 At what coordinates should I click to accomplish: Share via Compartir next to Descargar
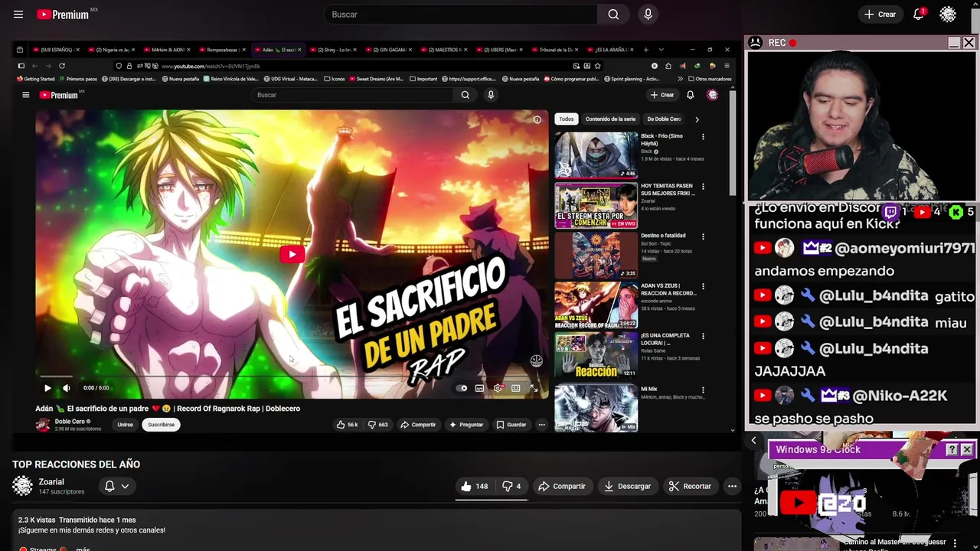point(562,486)
